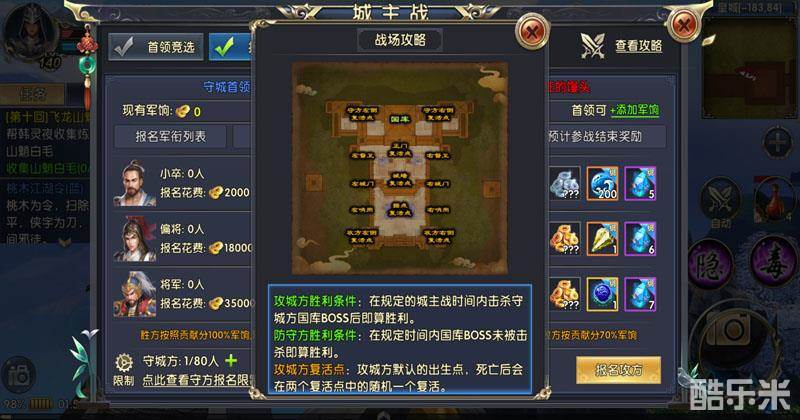Open the 报名军衔列表 tab
The height and width of the screenshot is (420, 800).
coord(170,136)
